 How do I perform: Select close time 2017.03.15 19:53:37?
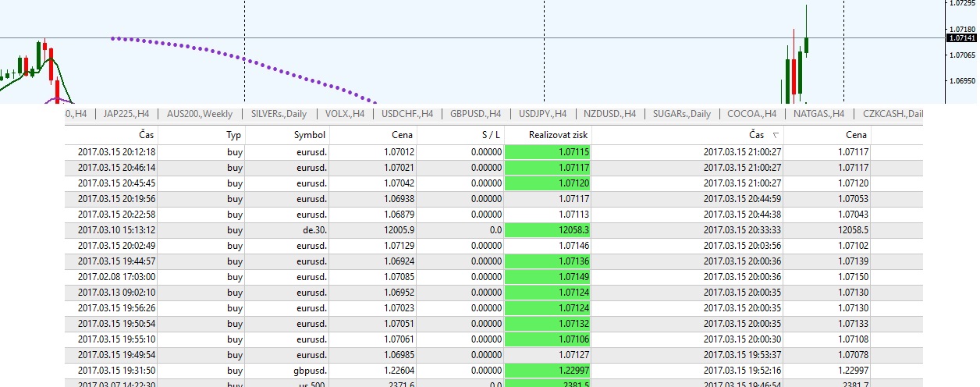point(742,355)
